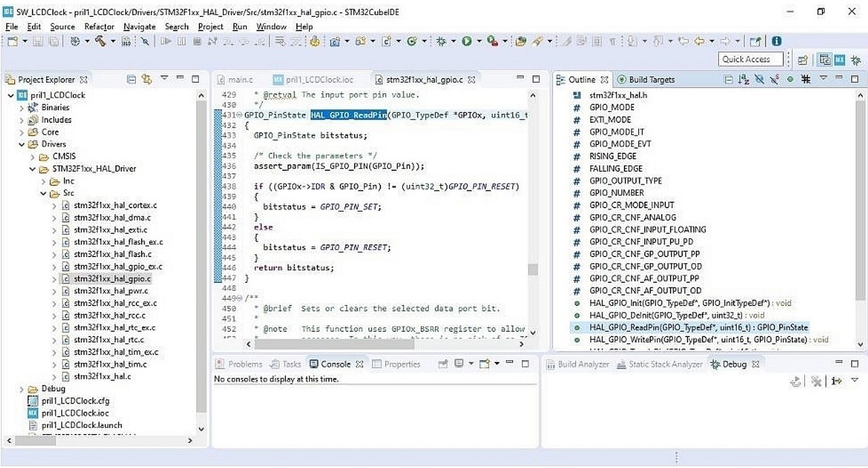Toggle Hide Fields in Outline toolbar
This screenshot has width=868, height=468.
pyautogui.click(x=760, y=79)
